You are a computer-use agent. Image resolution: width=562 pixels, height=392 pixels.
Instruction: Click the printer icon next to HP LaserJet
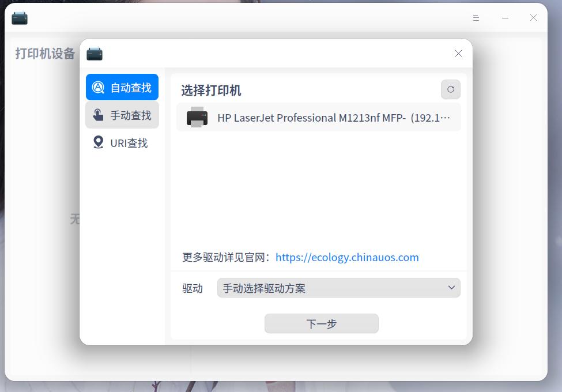coord(198,118)
